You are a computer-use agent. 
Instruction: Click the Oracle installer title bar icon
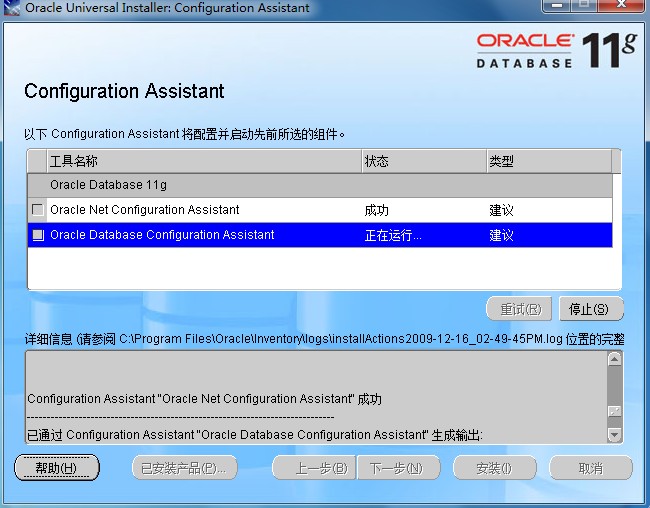[x=12, y=8]
